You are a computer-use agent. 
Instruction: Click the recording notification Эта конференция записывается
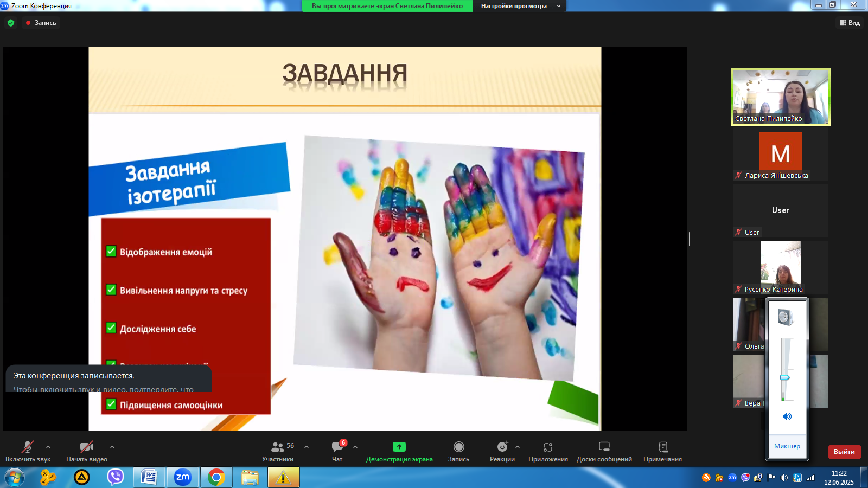(108, 378)
